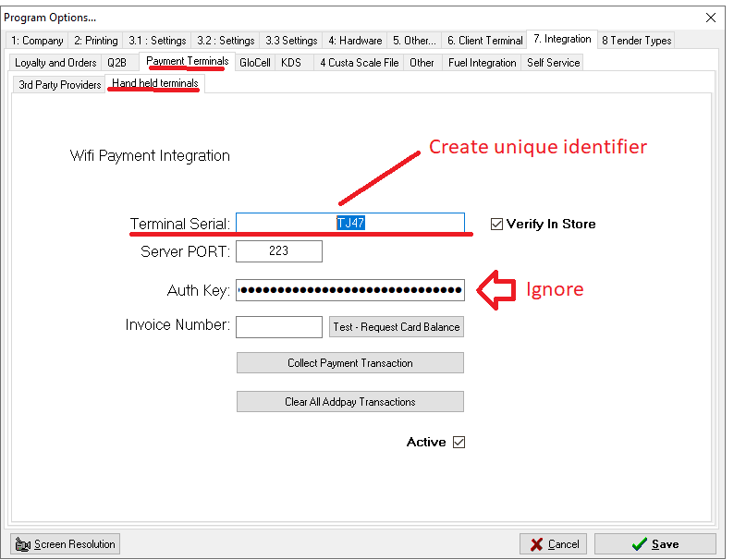Toggle the Verify In Store checkbox
734x560 pixels.
pos(497,224)
